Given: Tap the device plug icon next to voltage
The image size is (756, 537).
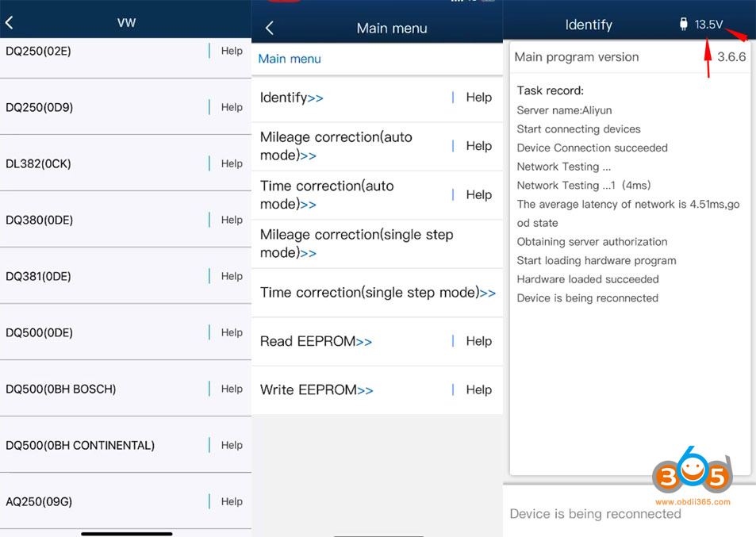Looking at the screenshot, I should 684,25.
